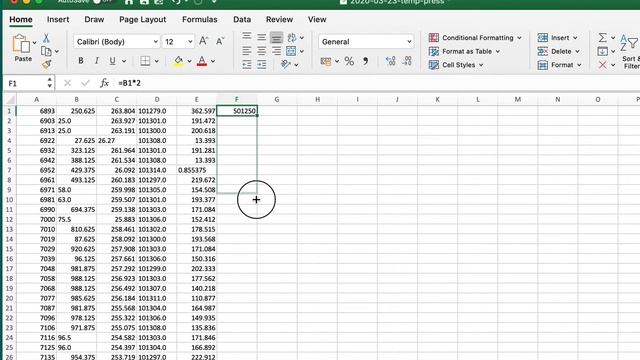
Task: Click the Select All corner button
Action: pyautogui.click(x=10, y=100)
